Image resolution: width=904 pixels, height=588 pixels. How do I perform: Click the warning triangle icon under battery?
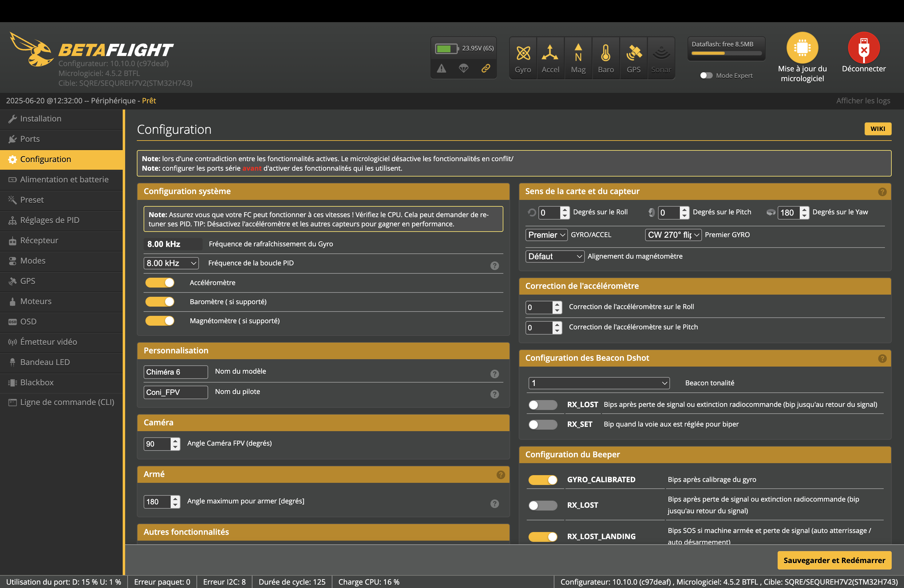click(x=441, y=68)
